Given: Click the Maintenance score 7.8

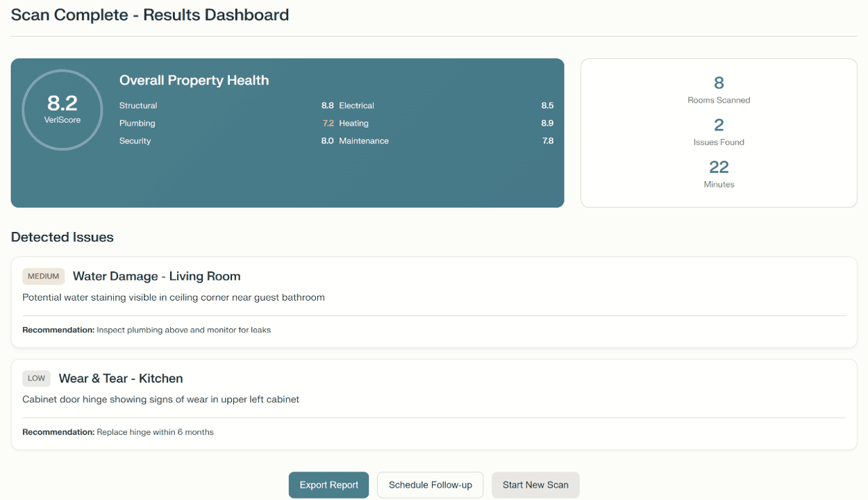Looking at the screenshot, I should [x=548, y=140].
